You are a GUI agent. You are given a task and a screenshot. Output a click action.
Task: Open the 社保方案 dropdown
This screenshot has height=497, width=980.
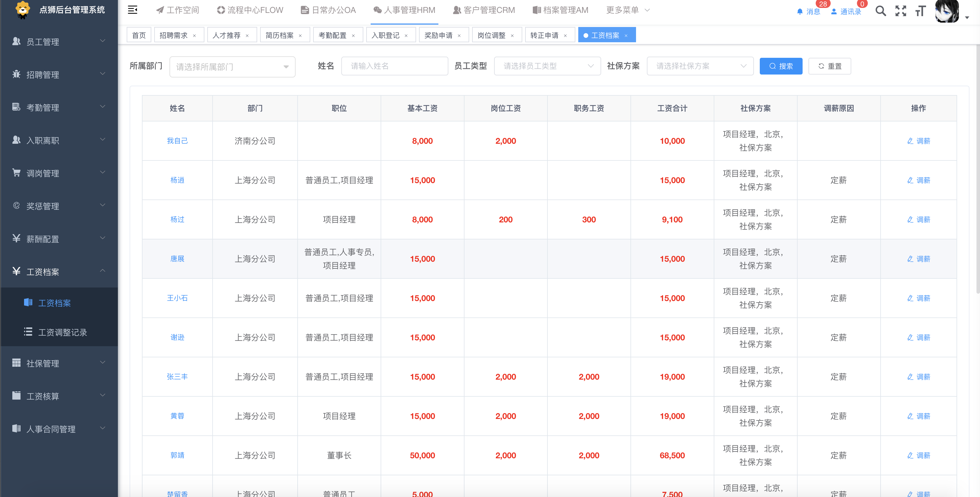[x=700, y=66]
